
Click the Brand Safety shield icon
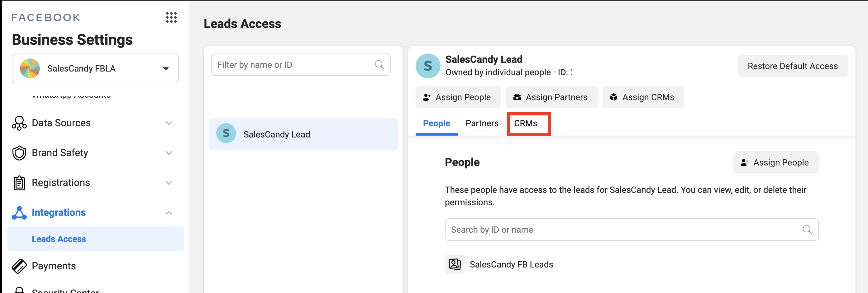tap(19, 153)
